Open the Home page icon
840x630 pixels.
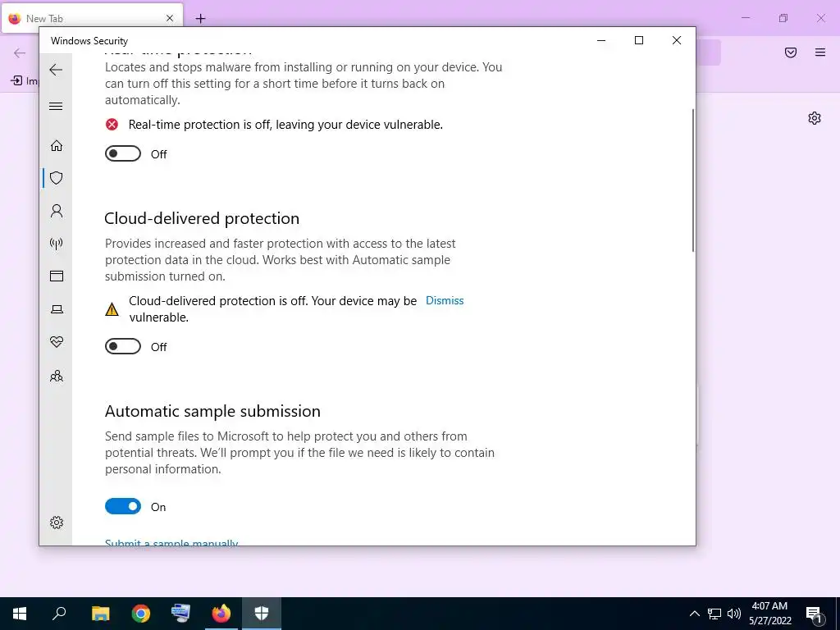pyautogui.click(x=57, y=146)
